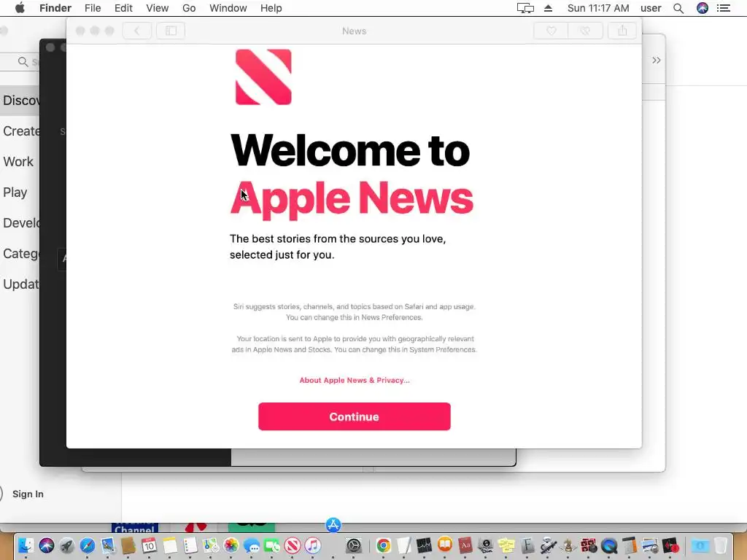The width and height of the screenshot is (747, 560).
Task: Open the user account menu
Action: 651,8
